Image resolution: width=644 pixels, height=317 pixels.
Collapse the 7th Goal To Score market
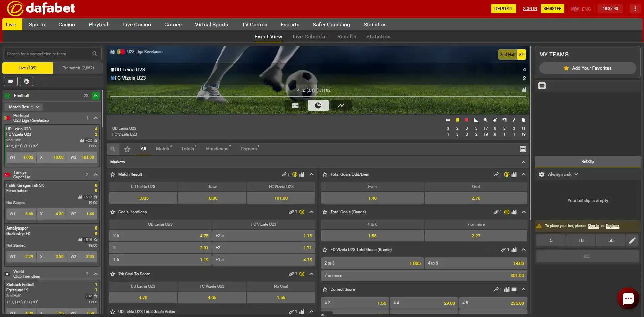[311, 274]
